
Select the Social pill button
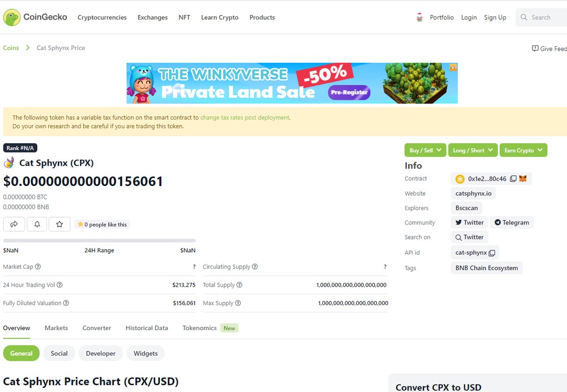point(59,353)
